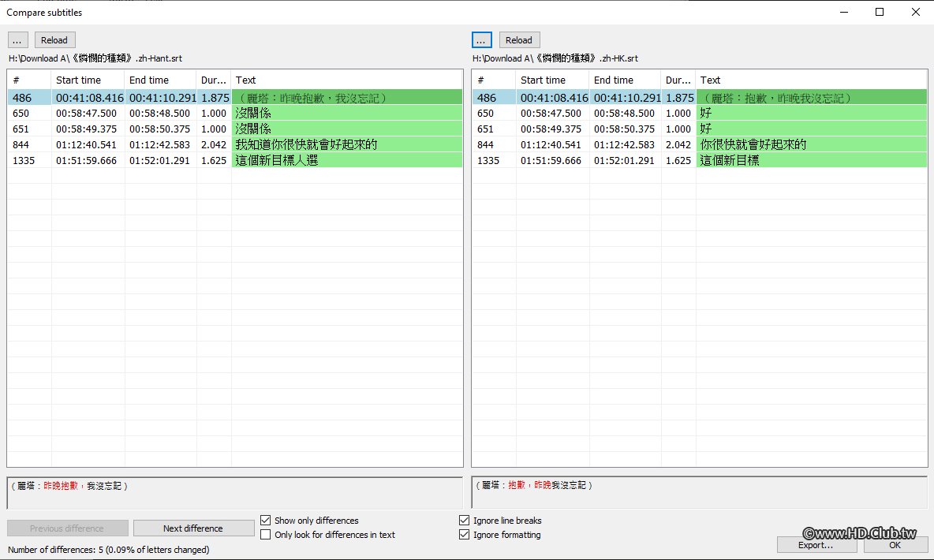Click the Next difference button
This screenshot has height=560, width=934.
pos(193,528)
